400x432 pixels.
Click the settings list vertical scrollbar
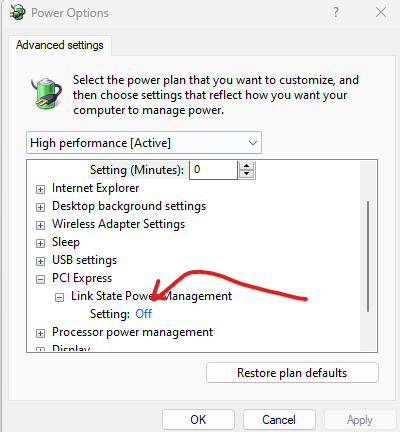pyautogui.click(x=368, y=256)
